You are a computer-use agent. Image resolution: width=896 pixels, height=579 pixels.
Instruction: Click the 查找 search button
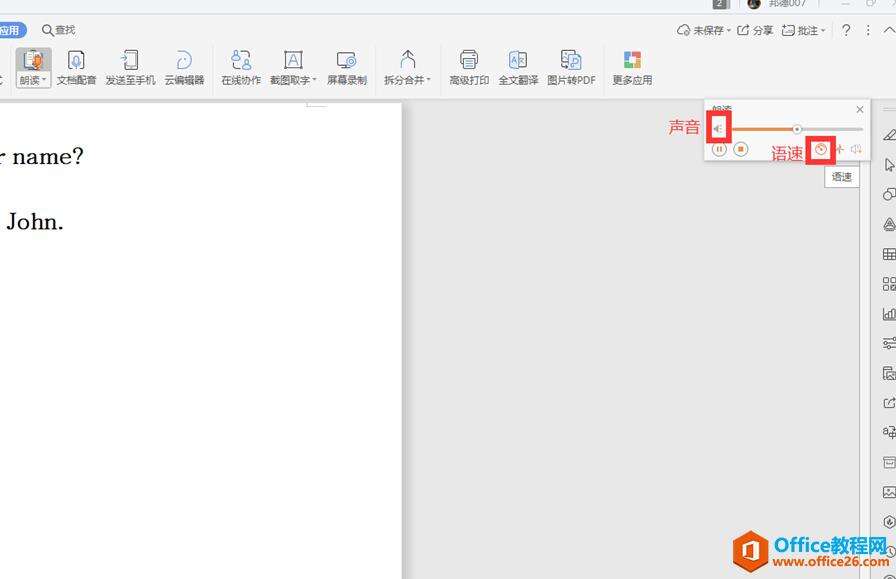[58, 30]
